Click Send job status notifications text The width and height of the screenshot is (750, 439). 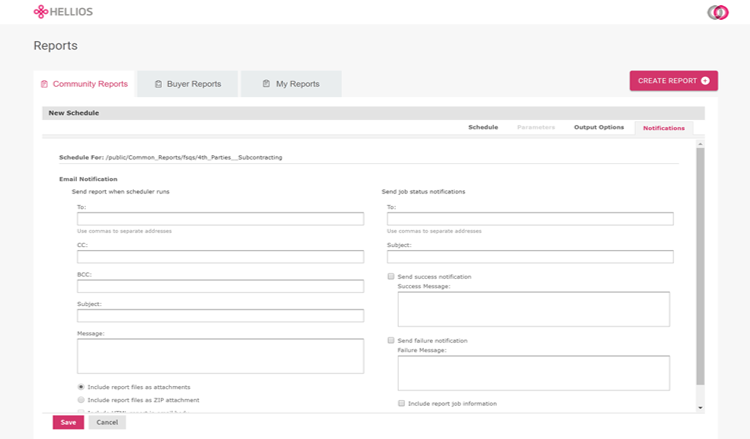(423, 191)
